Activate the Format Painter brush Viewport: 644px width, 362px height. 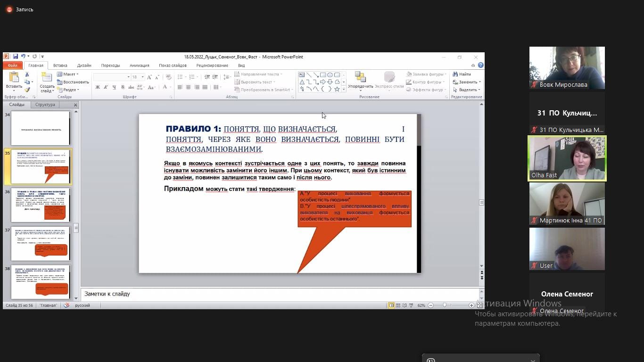pos(27,90)
